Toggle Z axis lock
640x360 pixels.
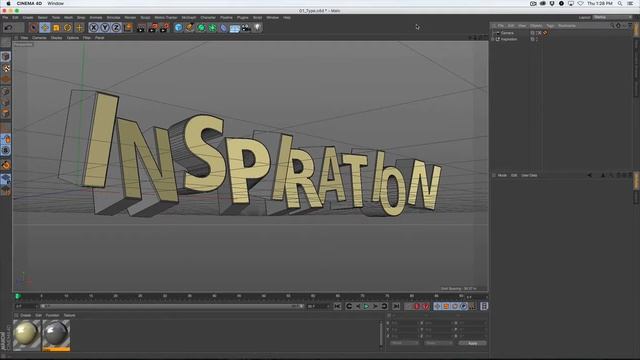tap(116, 28)
